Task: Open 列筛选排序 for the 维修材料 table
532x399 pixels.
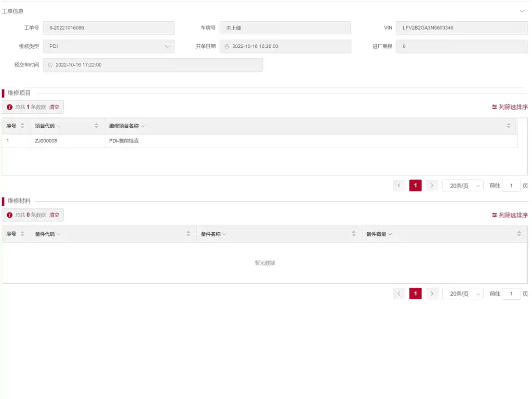Action: click(x=510, y=215)
